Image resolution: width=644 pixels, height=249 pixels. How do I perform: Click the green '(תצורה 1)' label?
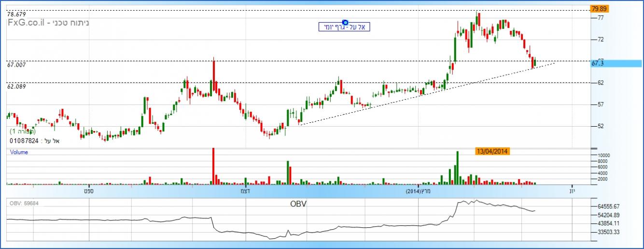coord(23,132)
